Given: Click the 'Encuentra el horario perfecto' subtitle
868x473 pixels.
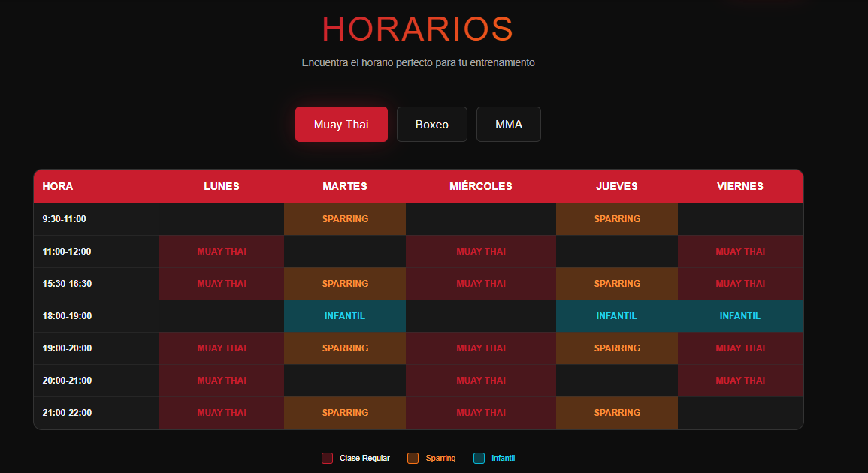Looking at the screenshot, I should click(x=418, y=62).
